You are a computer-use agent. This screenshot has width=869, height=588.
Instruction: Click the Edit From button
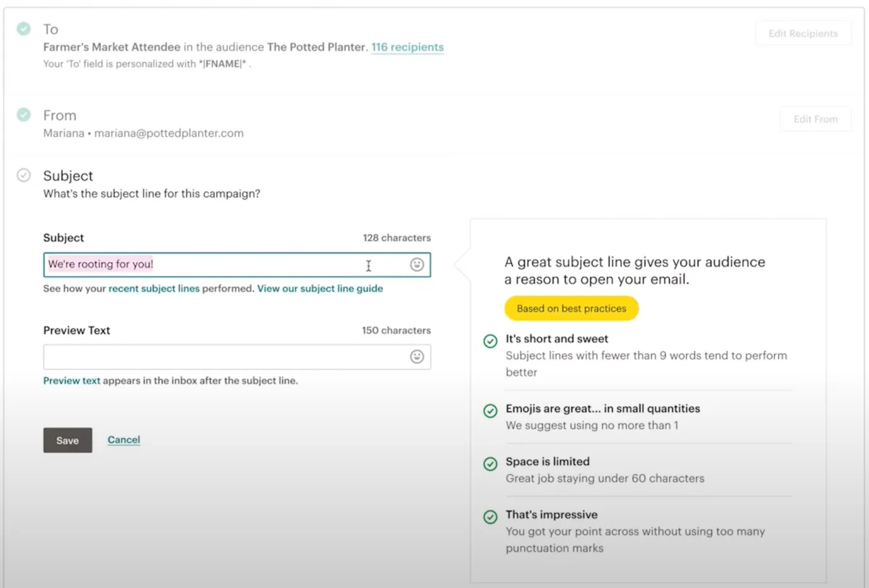(815, 119)
